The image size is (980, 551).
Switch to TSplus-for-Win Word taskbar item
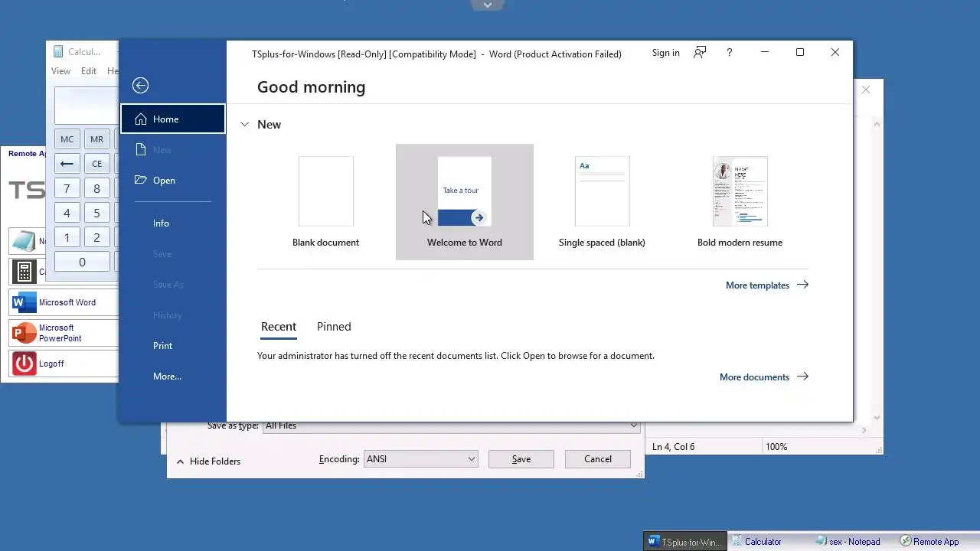(685, 541)
